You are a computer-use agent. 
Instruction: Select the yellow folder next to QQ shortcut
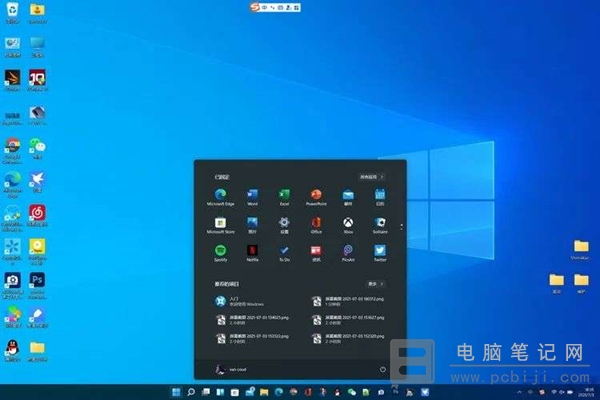[x=38, y=351]
